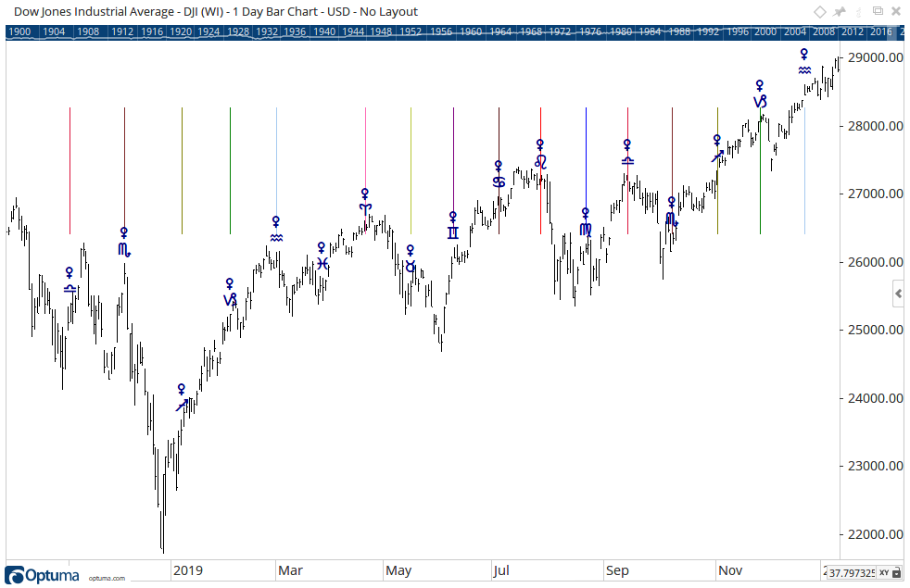
Task: Select Venus in Sagittarius glyph near January 2019
Action: (182, 397)
